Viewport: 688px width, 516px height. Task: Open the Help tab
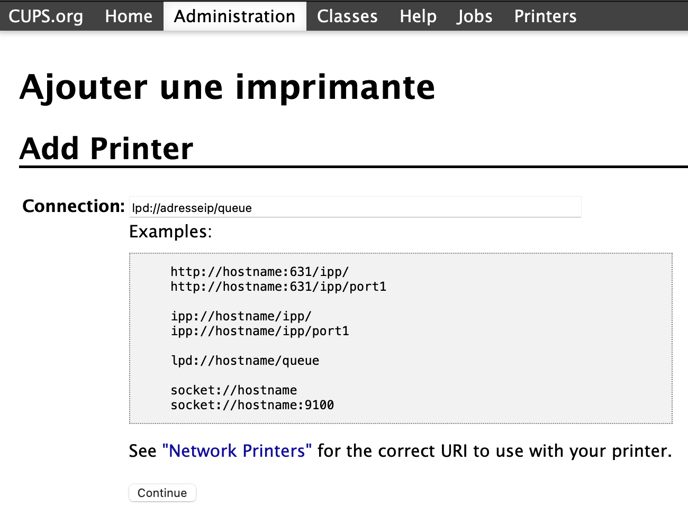click(x=418, y=16)
